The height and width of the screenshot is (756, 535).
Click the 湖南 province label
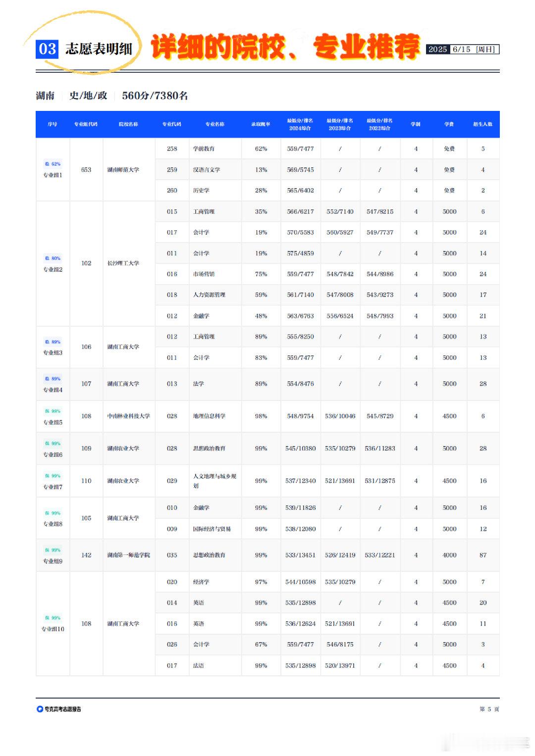(x=45, y=96)
